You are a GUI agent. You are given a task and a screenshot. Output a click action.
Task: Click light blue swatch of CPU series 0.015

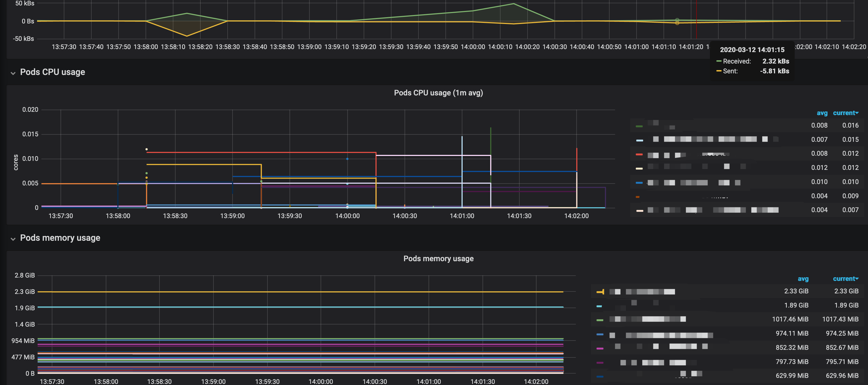click(x=639, y=140)
